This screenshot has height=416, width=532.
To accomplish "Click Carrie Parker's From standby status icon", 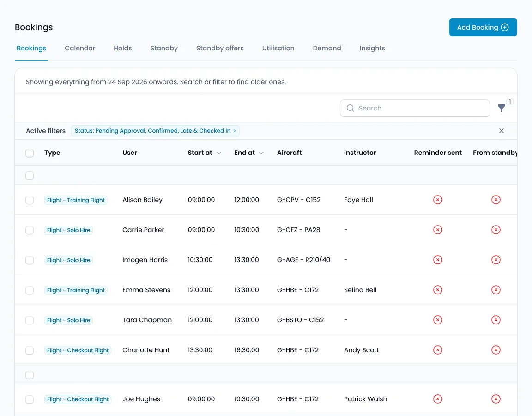I will tap(496, 230).
